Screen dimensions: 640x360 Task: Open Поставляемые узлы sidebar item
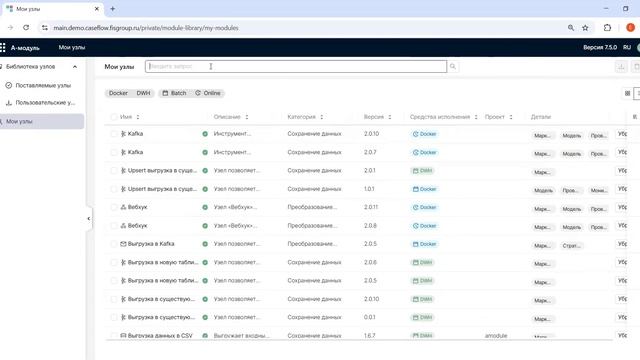(43, 85)
